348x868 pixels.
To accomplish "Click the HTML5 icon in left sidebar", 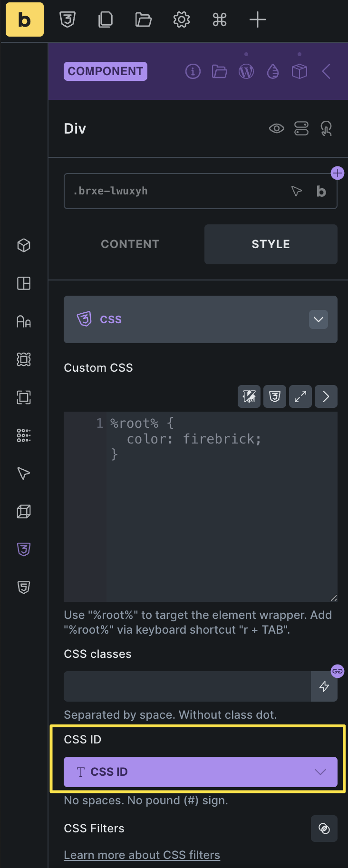I will pos(24,587).
